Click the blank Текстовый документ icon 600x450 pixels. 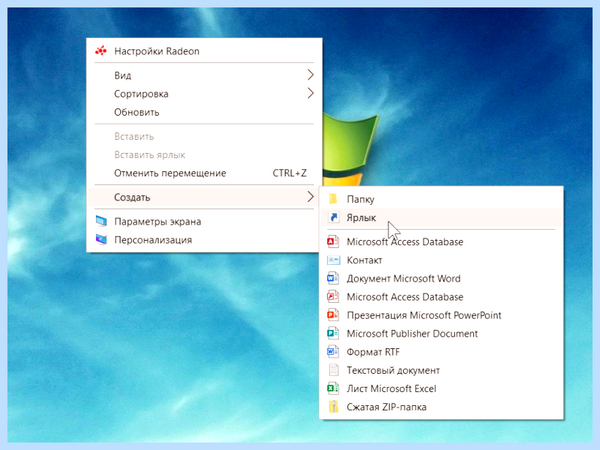333,370
